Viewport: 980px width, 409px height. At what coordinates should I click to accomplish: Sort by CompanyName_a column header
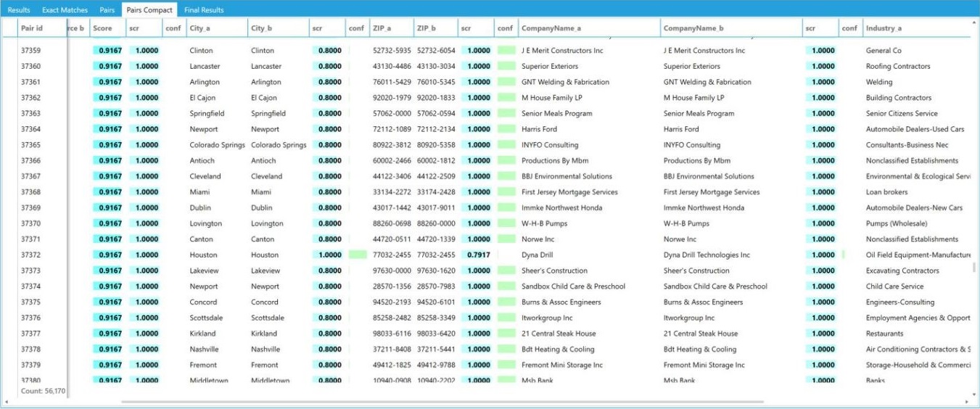tap(551, 28)
